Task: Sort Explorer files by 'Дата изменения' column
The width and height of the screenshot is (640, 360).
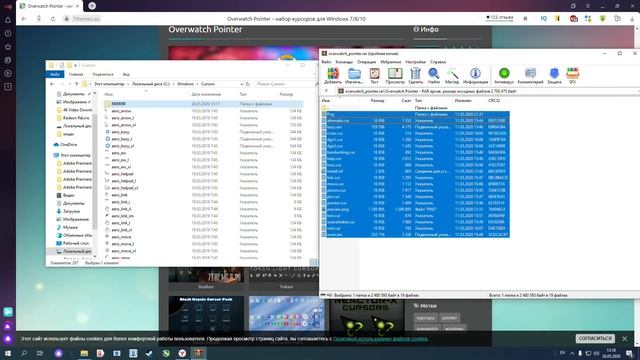Action: [206, 94]
